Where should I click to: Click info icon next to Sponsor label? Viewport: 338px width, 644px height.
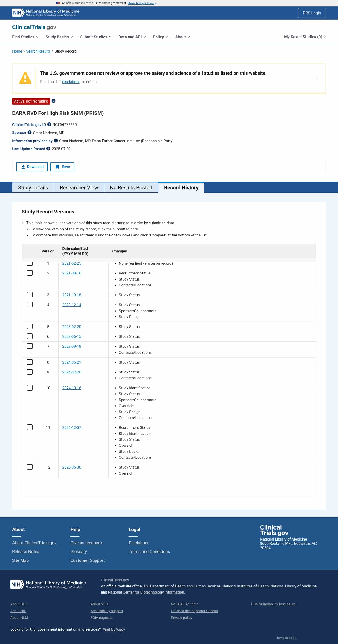pyautogui.click(x=30, y=133)
